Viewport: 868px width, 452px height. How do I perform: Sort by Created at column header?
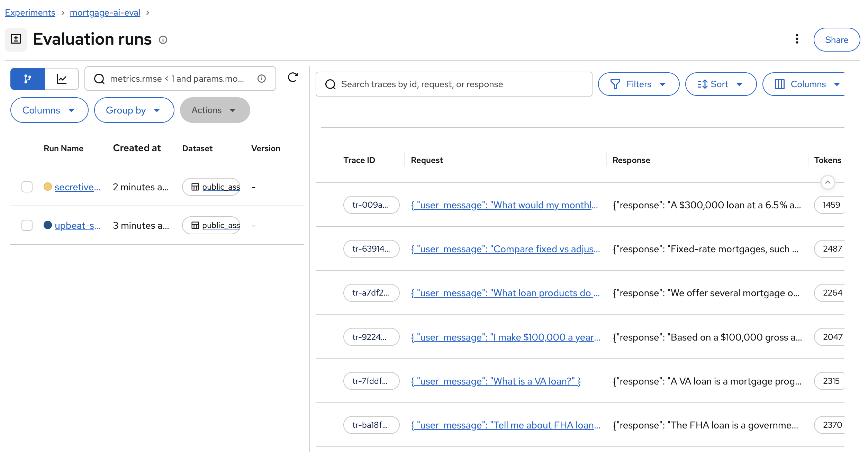tap(137, 148)
